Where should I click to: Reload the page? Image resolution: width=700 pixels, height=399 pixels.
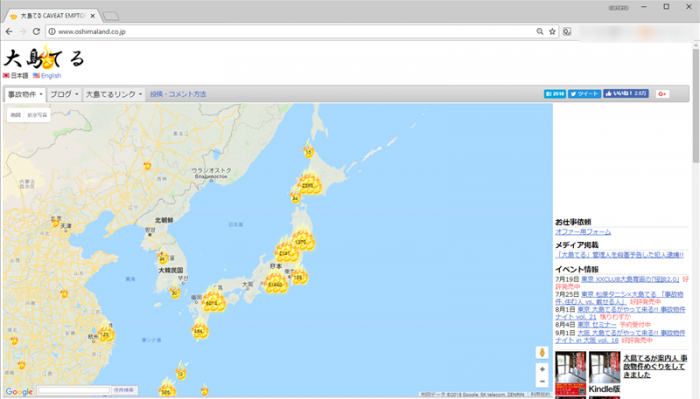pyautogui.click(x=37, y=32)
